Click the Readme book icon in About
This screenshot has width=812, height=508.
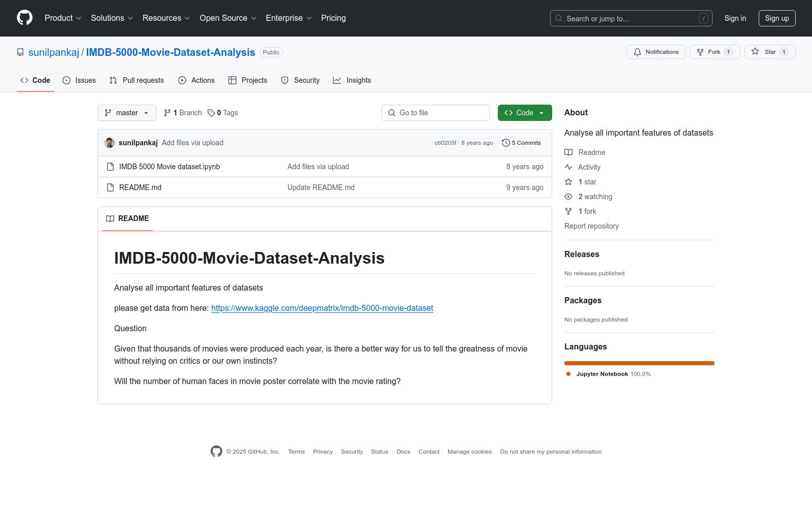[568, 152]
